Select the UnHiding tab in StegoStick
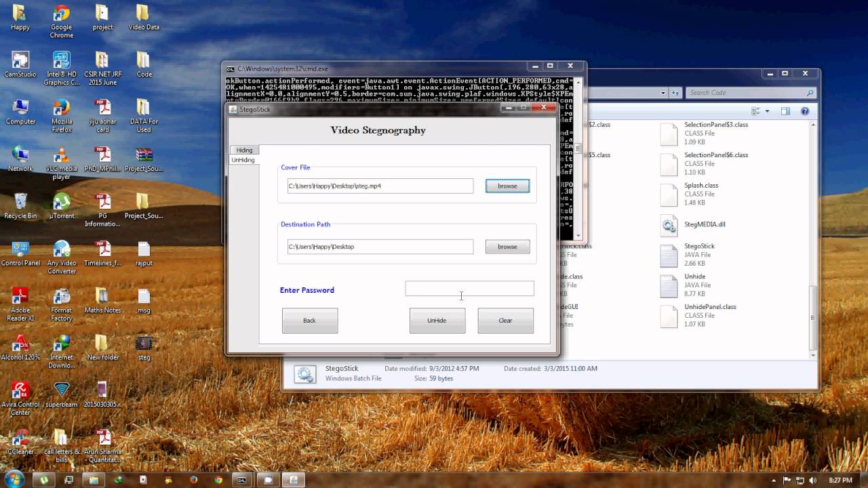The height and width of the screenshot is (488, 868). [x=243, y=160]
